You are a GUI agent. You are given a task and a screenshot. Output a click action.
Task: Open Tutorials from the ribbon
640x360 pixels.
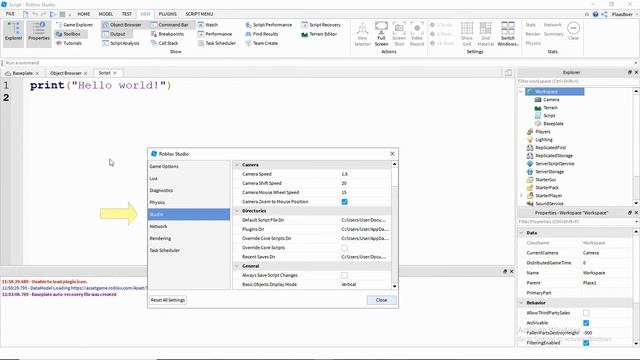click(x=69, y=43)
